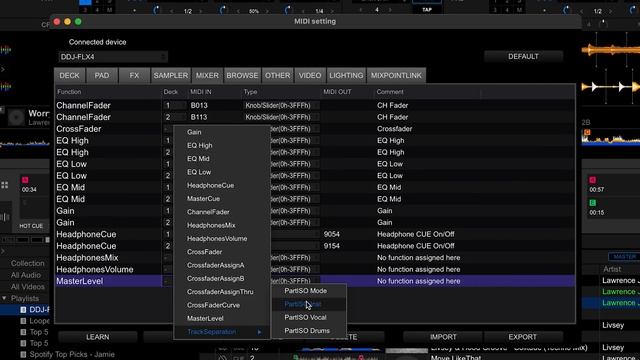640x360 pixels.
Task: Click MIDI OUT value 9054
Action: [x=331, y=234]
